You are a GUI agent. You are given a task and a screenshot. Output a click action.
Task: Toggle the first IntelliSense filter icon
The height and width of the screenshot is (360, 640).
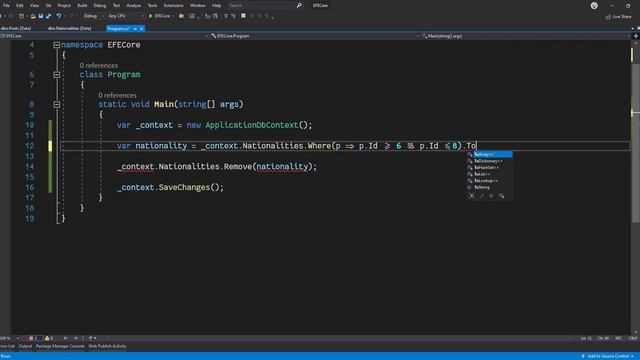[472, 196]
